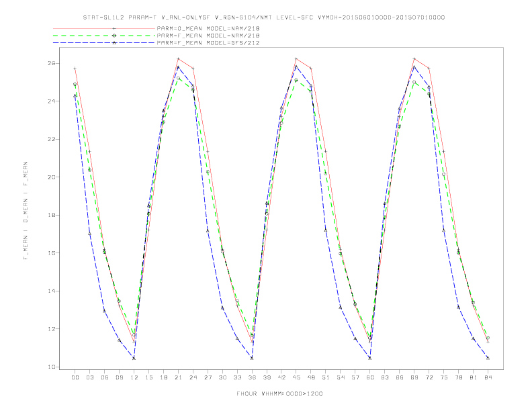Image resolution: width=532 pixels, height=411 pixels.
Task: Click the green NAM circle point at hour 27
Action: (x=208, y=172)
